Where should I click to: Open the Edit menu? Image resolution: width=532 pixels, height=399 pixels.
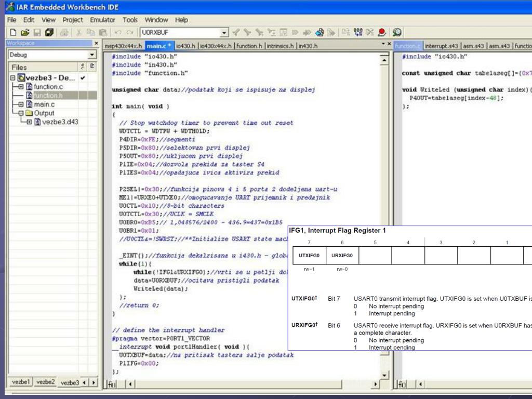pyautogui.click(x=29, y=20)
